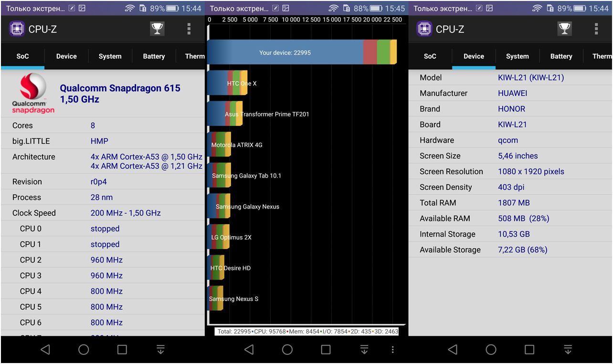
Task: Open the three-dot overflow menu on the Device info screen
Action: (596, 29)
